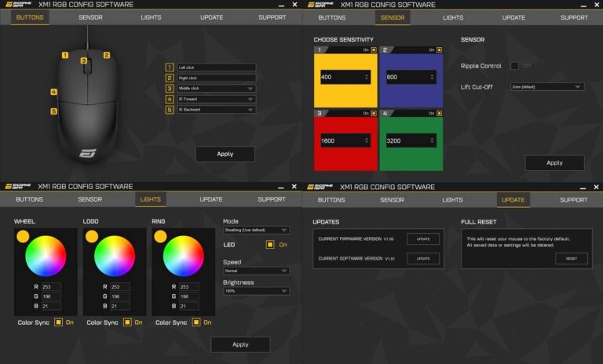603x364 pixels.
Task: Click the Endgame Gear logo on the mouse
Action: (x=87, y=153)
